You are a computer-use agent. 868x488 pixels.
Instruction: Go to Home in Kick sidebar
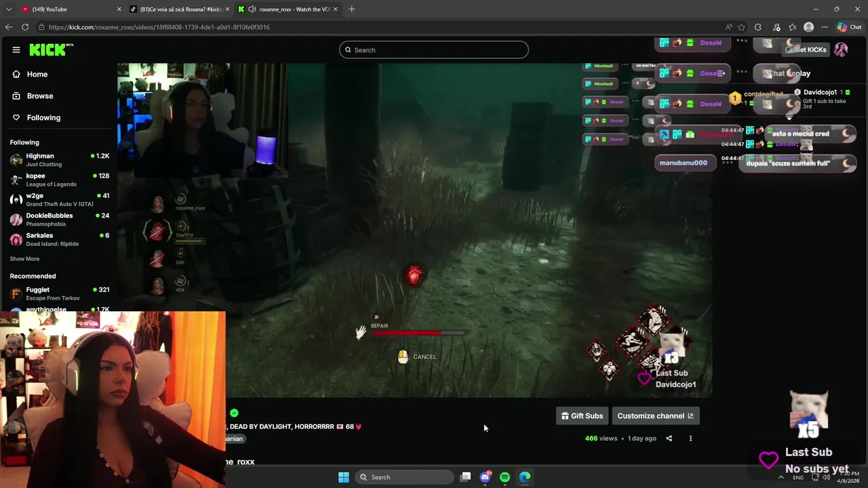(x=37, y=75)
